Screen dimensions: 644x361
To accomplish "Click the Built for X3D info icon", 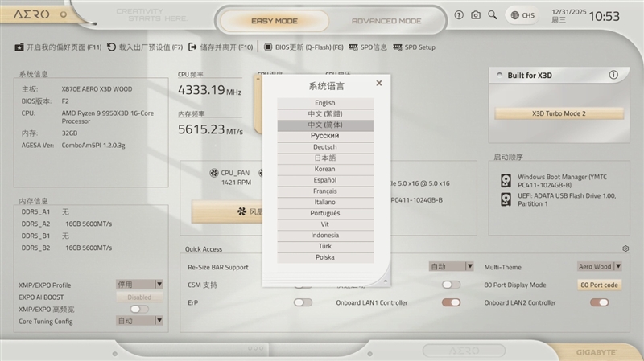I will tap(613, 75).
